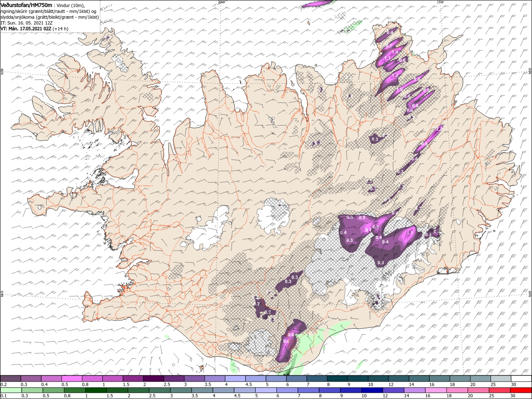Select the snow legend swatch starting at 18

tap(460, 379)
